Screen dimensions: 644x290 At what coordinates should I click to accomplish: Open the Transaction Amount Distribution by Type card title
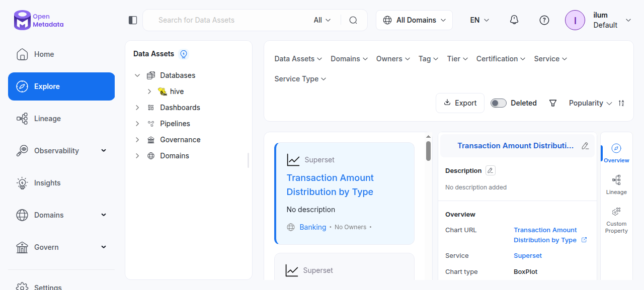coord(330,185)
